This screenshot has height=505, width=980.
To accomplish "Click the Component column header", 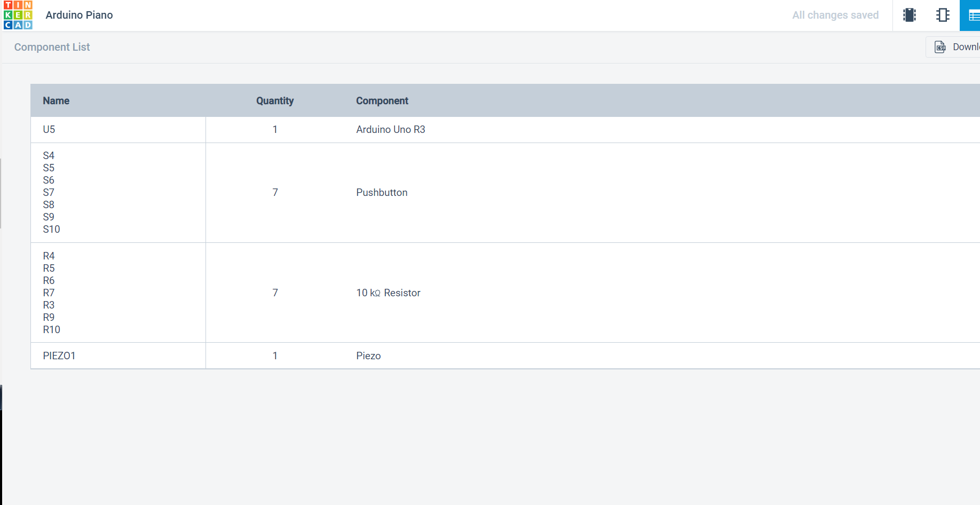I will click(382, 101).
